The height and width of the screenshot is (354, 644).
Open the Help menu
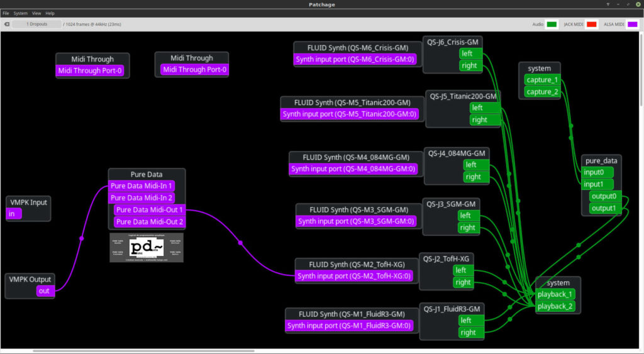tap(50, 13)
